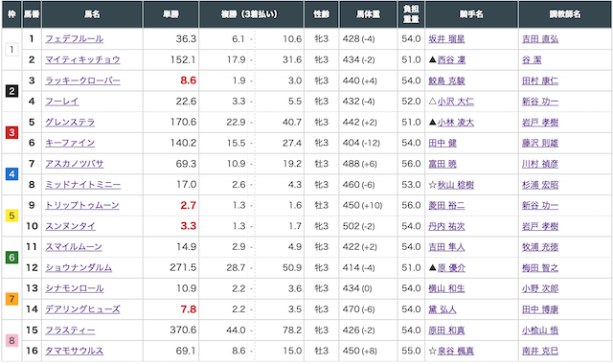
Task: Select horse タマモサウルス link
Action: [x=75, y=351]
